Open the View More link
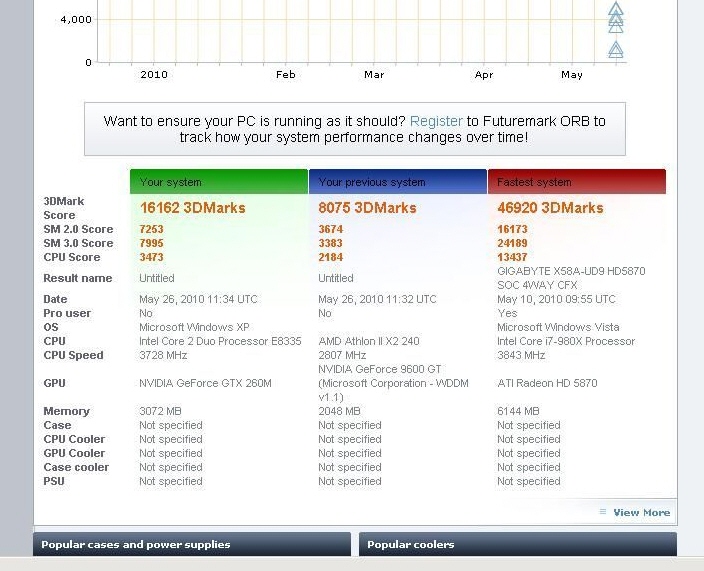The width and height of the screenshot is (704, 571). coord(642,513)
